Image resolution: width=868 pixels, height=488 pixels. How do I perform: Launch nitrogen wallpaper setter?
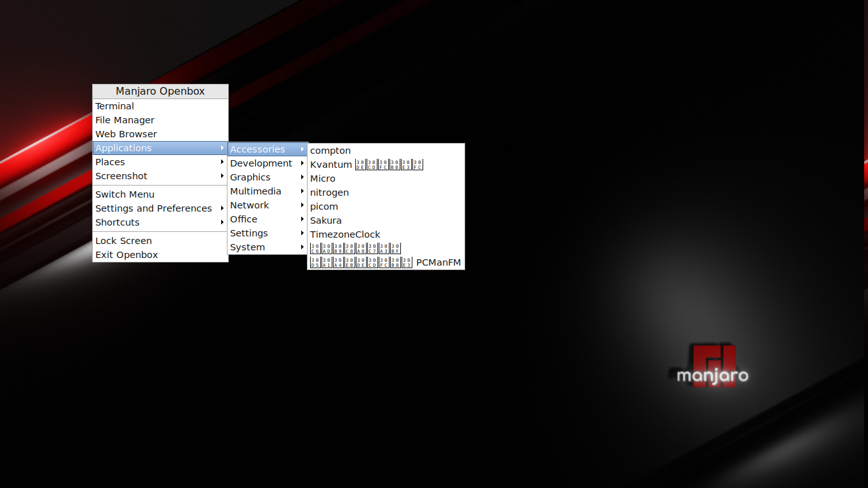coord(386,193)
